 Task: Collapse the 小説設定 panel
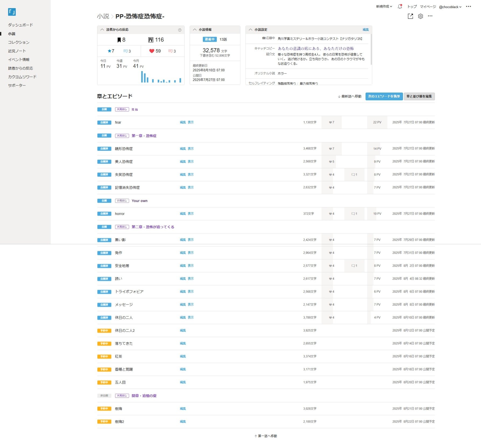pyautogui.click(x=250, y=30)
